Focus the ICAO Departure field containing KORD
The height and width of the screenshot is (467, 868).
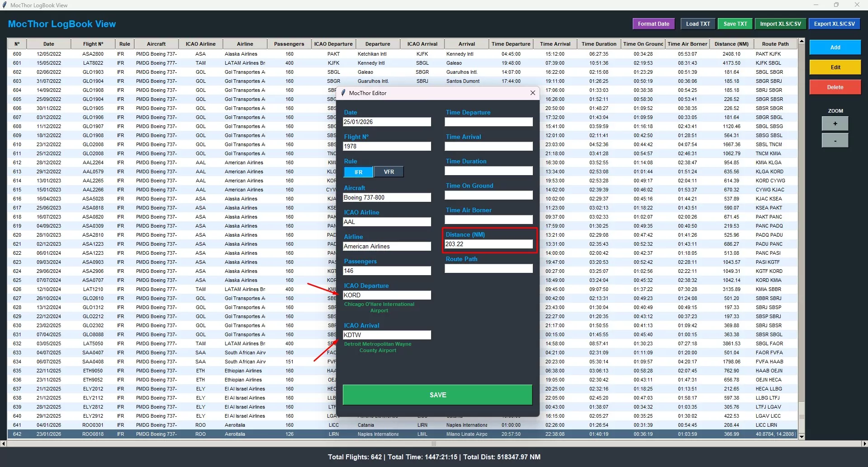(x=386, y=295)
